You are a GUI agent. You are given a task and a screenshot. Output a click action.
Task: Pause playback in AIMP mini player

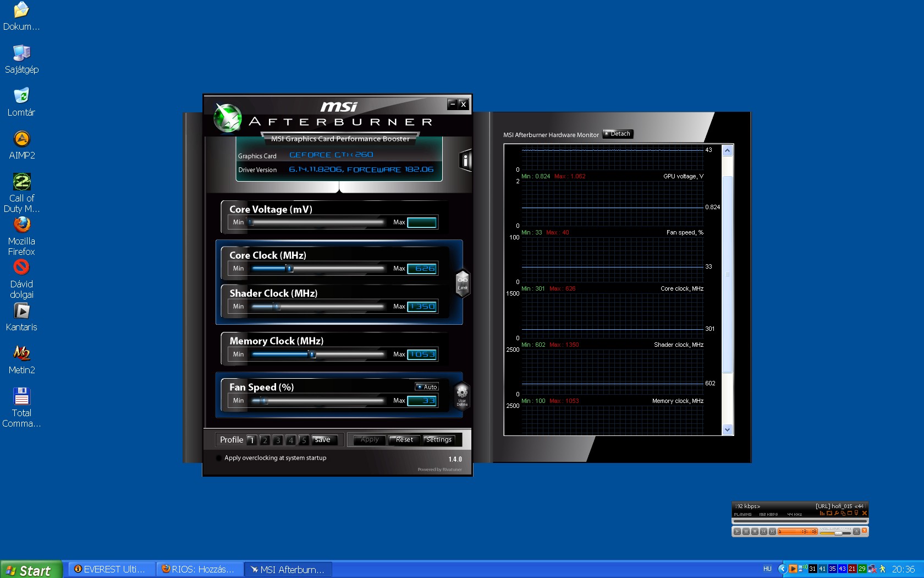click(746, 531)
